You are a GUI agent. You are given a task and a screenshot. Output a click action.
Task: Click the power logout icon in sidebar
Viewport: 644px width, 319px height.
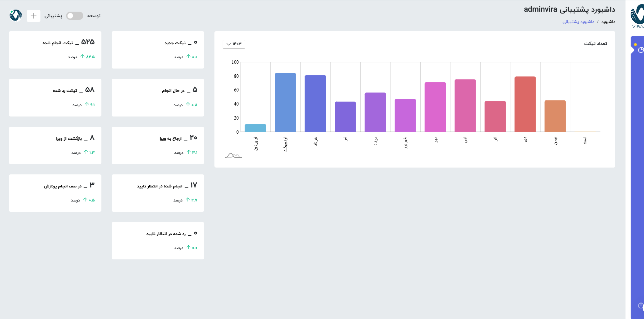[641, 305]
